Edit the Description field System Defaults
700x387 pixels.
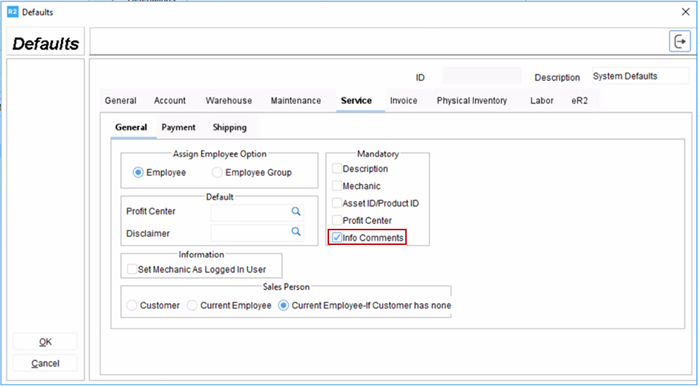tap(640, 76)
